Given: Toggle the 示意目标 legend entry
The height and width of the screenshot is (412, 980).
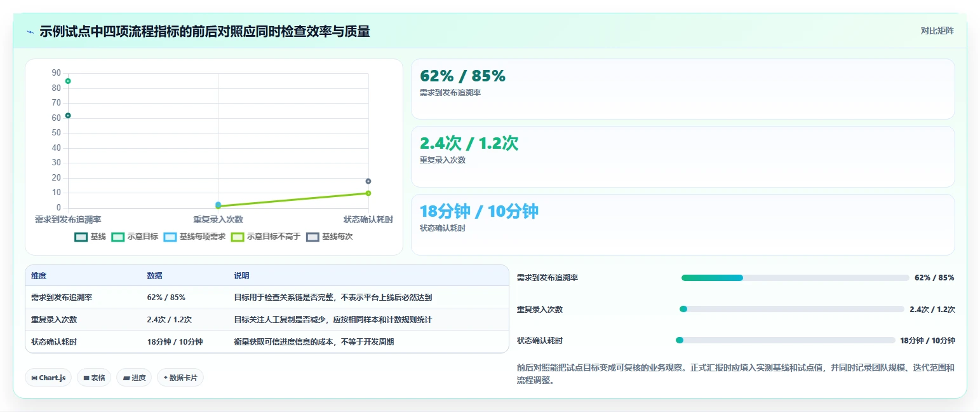Looking at the screenshot, I should pyautogui.click(x=135, y=237).
